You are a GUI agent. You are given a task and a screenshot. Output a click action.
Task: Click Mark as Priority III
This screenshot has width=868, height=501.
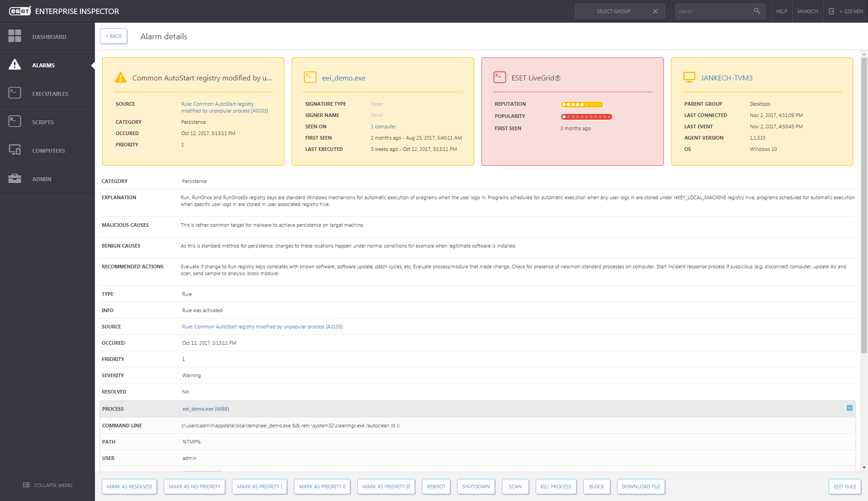point(386,487)
